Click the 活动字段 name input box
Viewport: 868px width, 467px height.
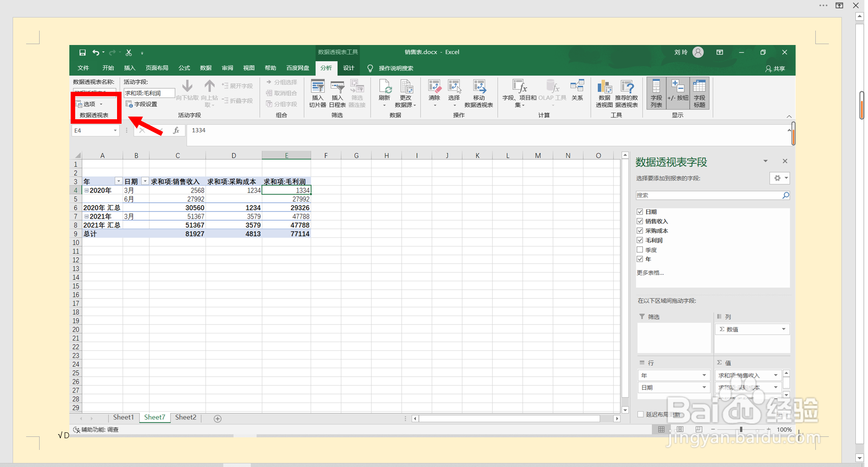(149, 94)
